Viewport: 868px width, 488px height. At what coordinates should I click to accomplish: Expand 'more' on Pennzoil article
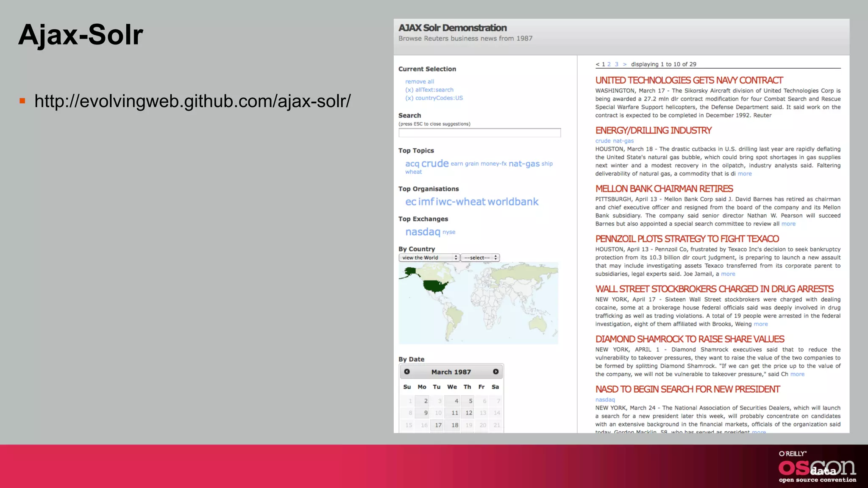pos(728,274)
